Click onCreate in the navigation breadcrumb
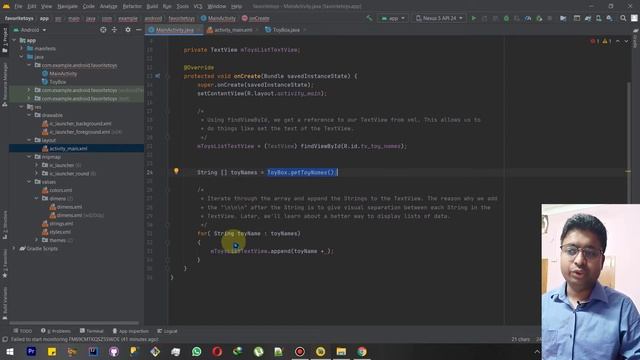The width and height of the screenshot is (640, 360). point(256,18)
